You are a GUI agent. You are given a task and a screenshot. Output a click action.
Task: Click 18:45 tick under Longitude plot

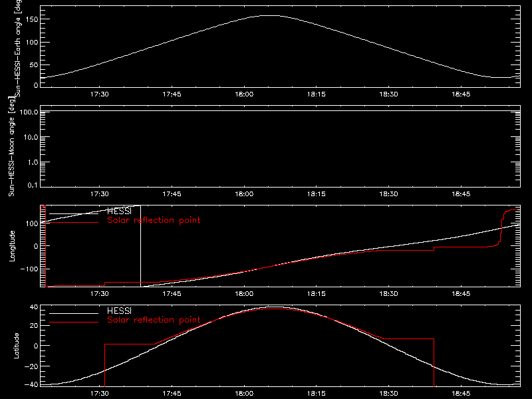461,294
